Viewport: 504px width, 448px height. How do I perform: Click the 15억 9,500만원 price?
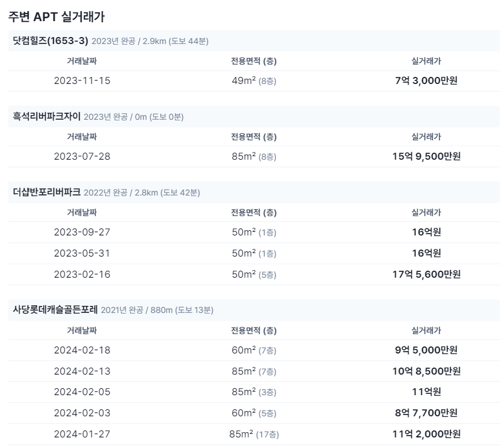click(x=426, y=156)
